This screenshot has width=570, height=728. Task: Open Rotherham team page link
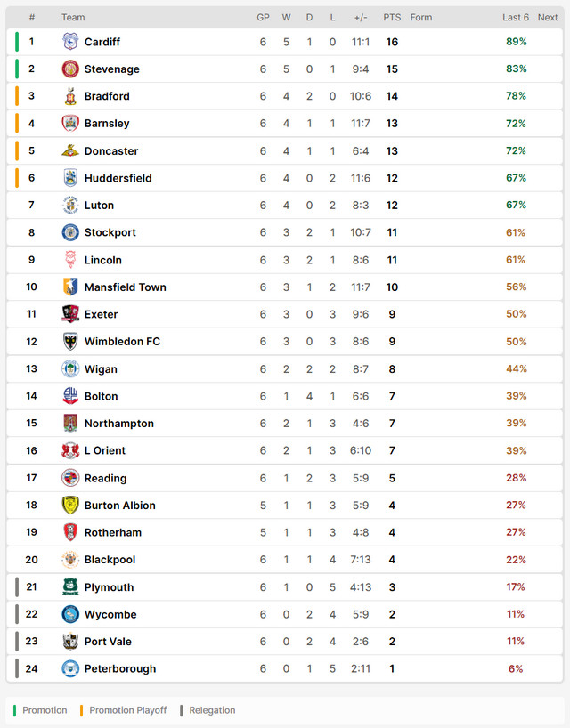click(113, 532)
